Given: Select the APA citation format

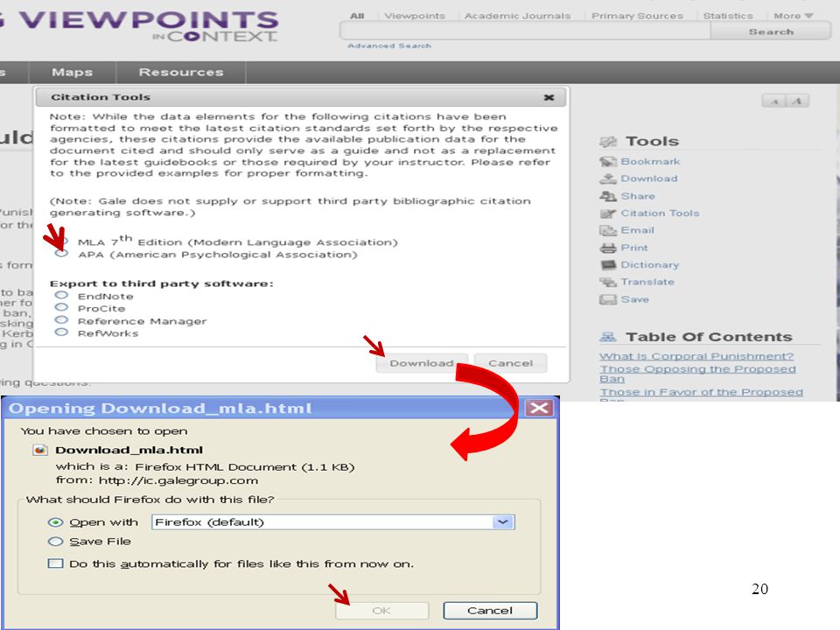Looking at the screenshot, I should coord(61,254).
